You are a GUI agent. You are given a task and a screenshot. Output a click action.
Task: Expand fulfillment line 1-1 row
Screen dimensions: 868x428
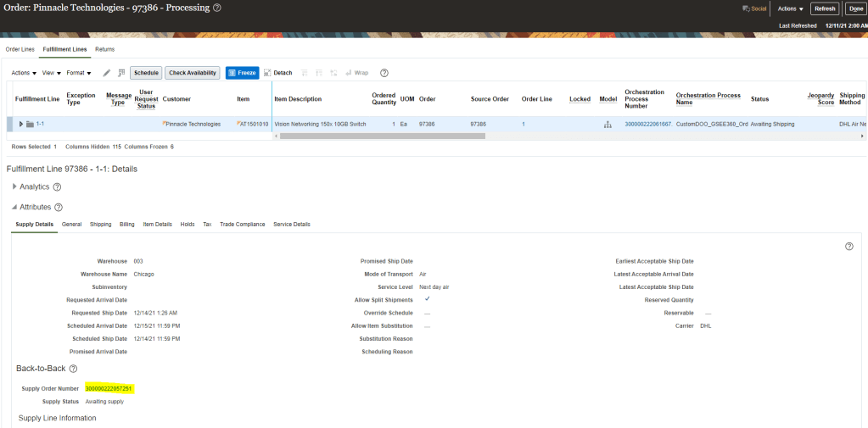click(x=21, y=125)
